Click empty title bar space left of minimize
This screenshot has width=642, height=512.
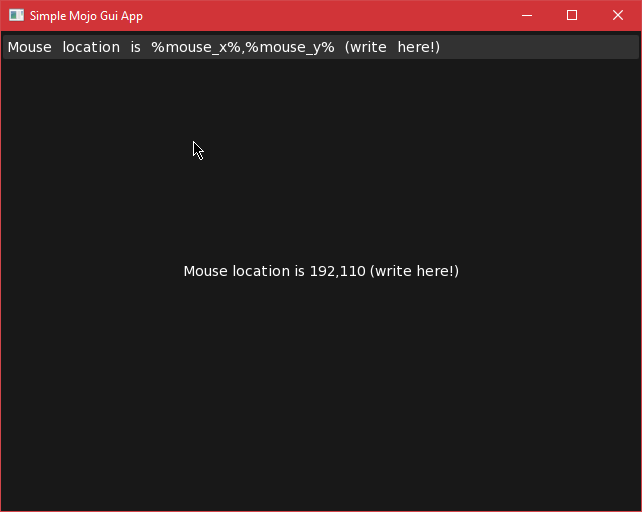[x=330, y=16]
